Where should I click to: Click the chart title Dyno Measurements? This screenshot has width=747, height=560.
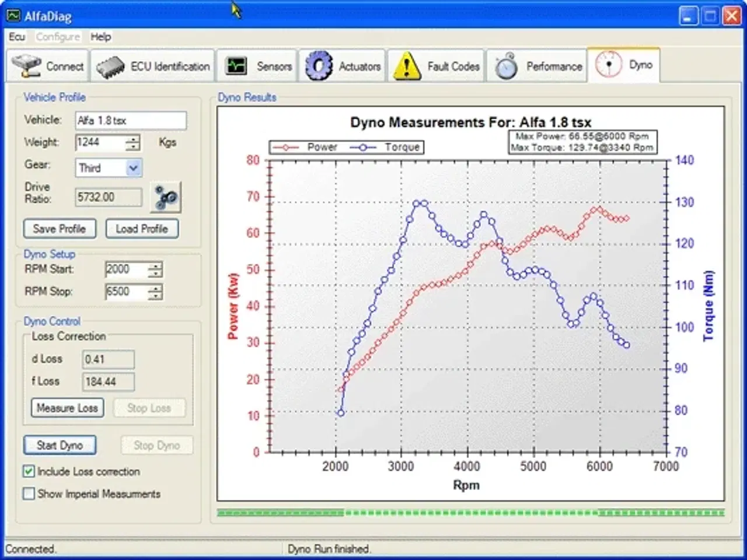pos(470,123)
